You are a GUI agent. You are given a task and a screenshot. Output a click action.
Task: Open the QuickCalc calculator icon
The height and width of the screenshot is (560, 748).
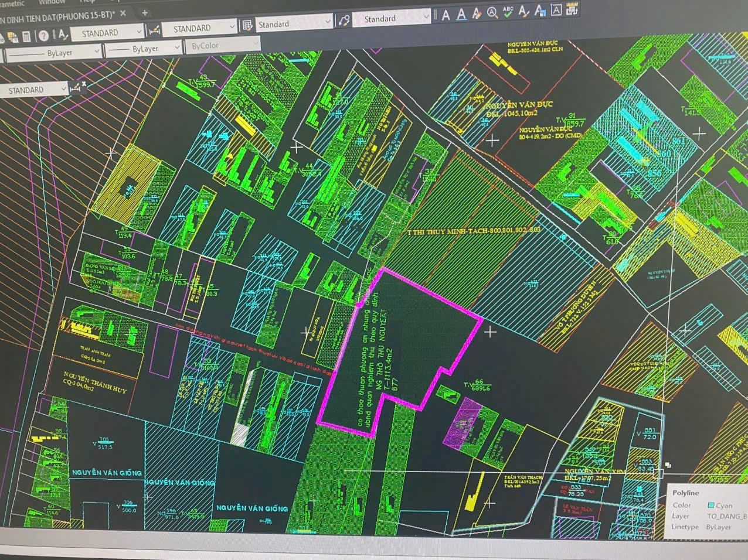(26, 37)
